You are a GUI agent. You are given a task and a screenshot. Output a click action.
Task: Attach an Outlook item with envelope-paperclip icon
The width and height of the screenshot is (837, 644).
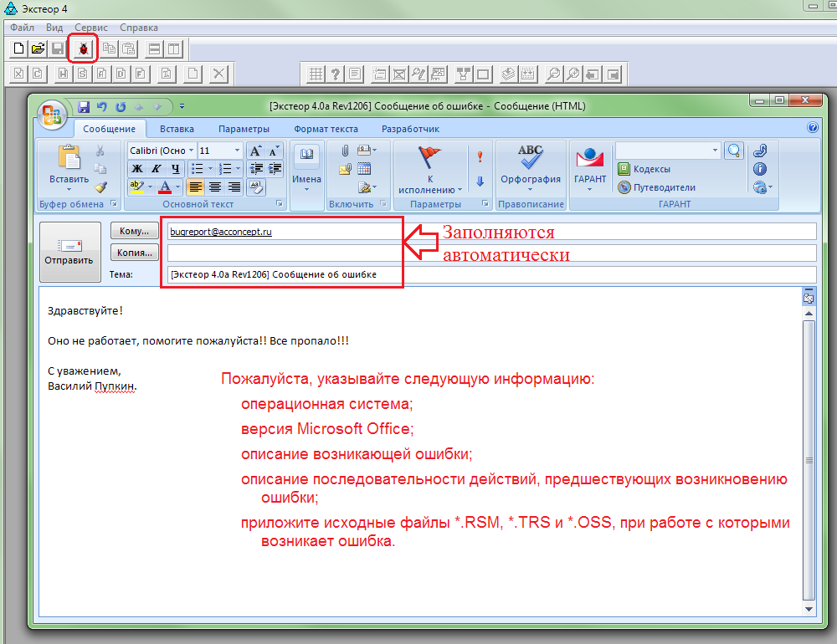pyautogui.click(x=345, y=169)
